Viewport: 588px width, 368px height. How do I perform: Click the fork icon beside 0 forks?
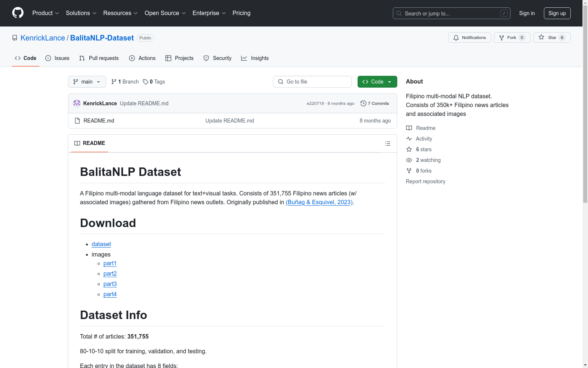(409, 171)
